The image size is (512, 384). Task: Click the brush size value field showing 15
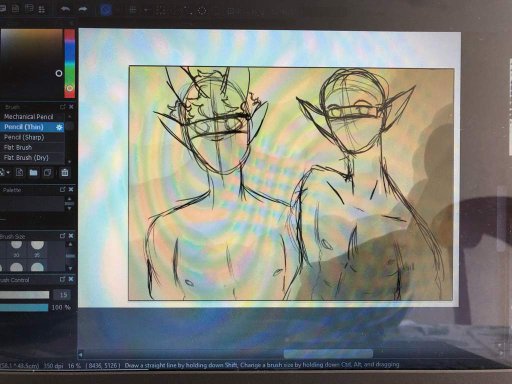tap(63, 295)
